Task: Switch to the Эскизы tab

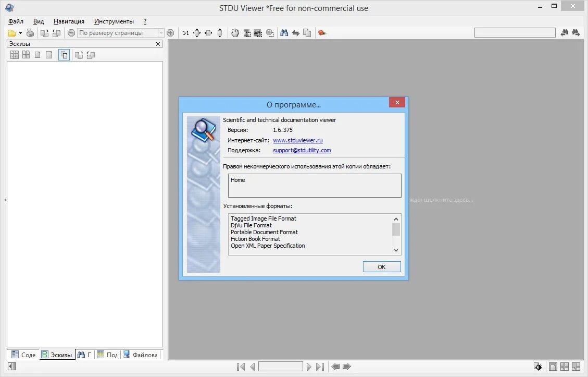Action: click(57, 355)
